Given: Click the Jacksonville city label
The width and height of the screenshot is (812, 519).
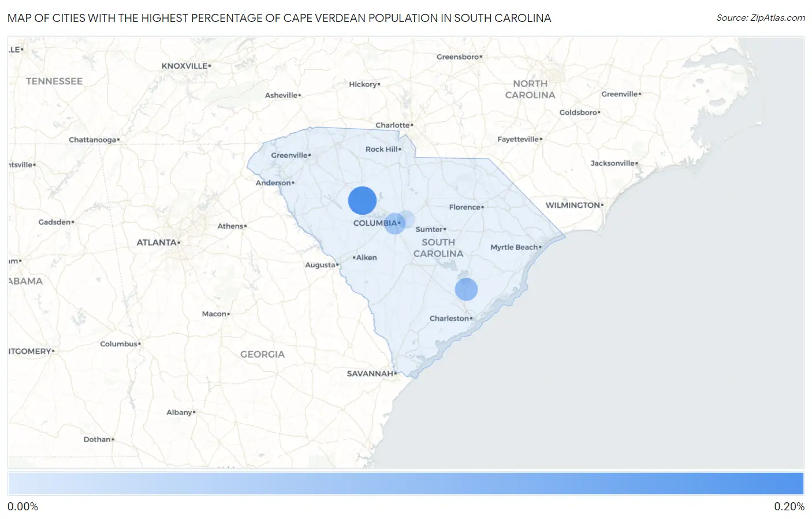Looking at the screenshot, I should (x=613, y=163).
